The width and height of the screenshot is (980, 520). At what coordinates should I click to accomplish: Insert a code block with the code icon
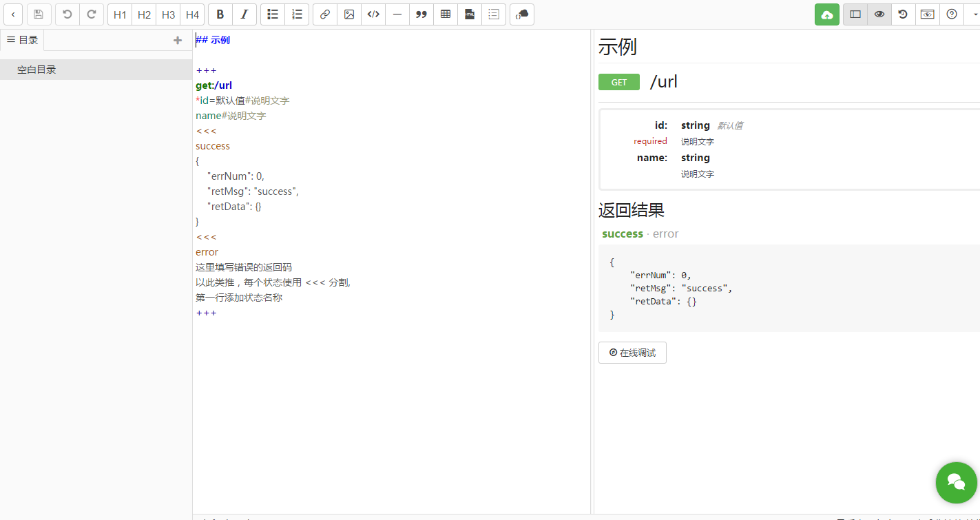pyautogui.click(x=373, y=14)
